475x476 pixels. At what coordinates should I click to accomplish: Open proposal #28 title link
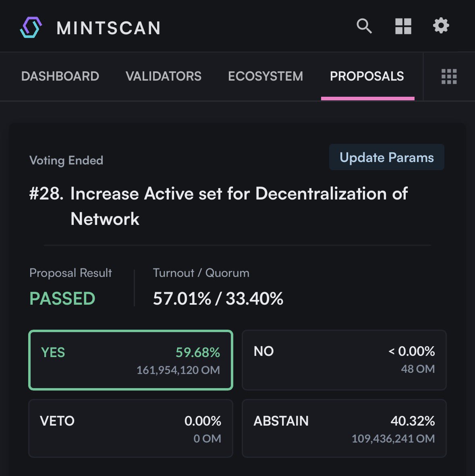click(x=239, y=194)
